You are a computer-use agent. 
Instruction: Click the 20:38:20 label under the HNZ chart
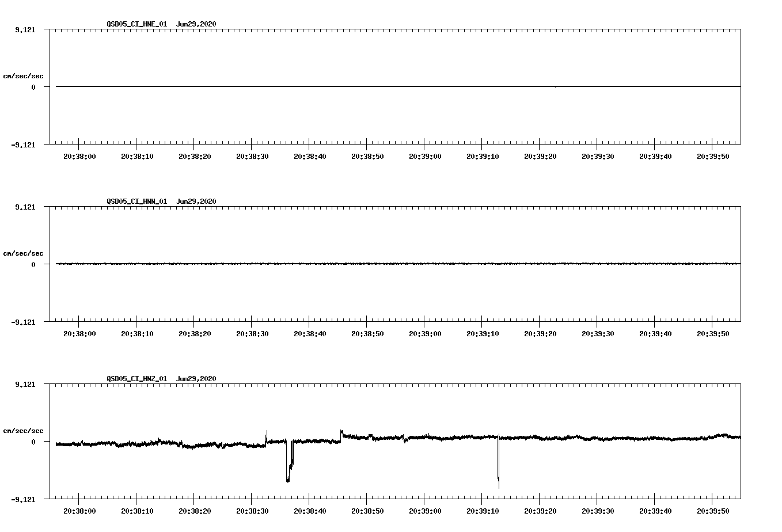[x=195, y=511]
